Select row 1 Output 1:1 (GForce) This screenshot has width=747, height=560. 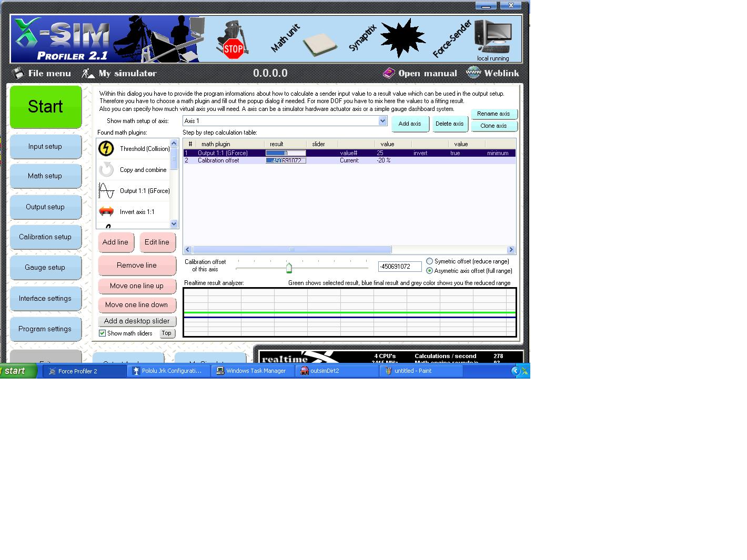(x=349, y=153)
